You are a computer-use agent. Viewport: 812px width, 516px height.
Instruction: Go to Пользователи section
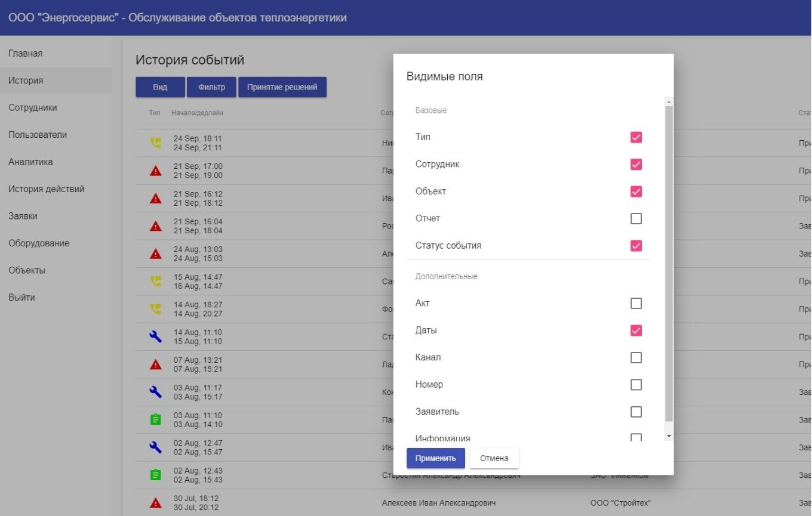(56, 135)
